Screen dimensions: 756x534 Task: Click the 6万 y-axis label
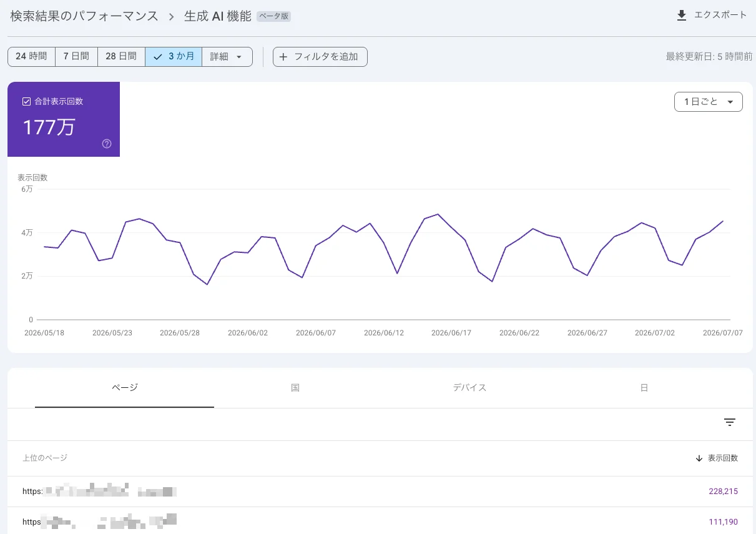(27, 189)
